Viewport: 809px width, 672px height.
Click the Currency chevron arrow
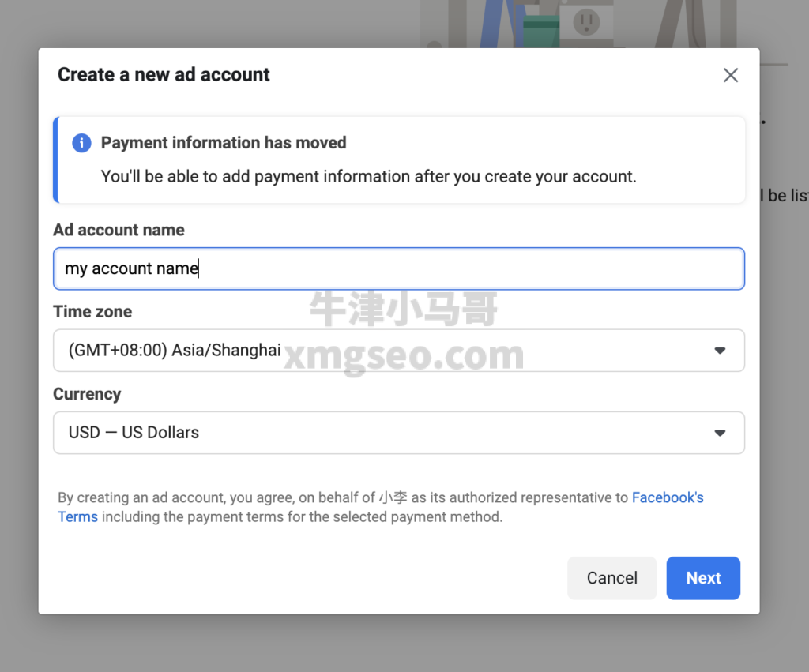720,433
